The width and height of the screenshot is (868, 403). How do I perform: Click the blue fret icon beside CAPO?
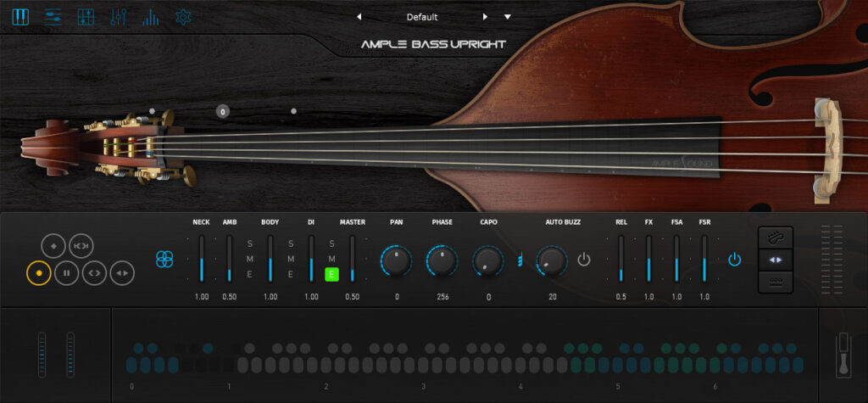520,260
